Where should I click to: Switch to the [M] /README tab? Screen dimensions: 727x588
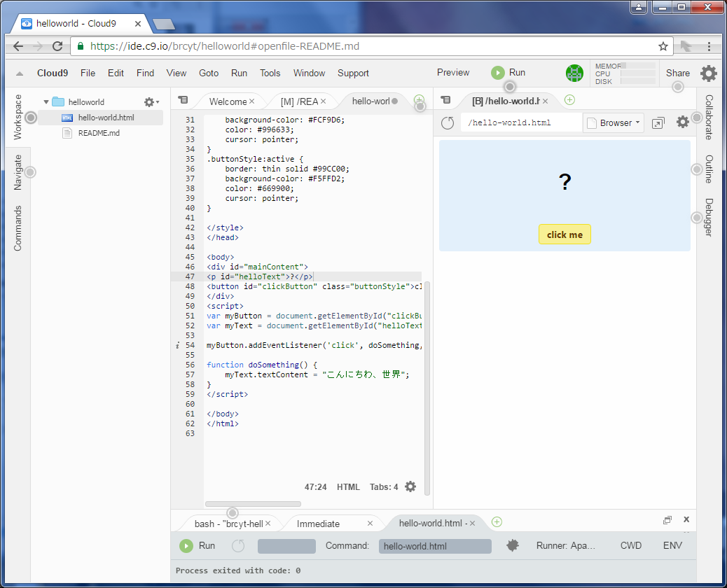[299, 101]
